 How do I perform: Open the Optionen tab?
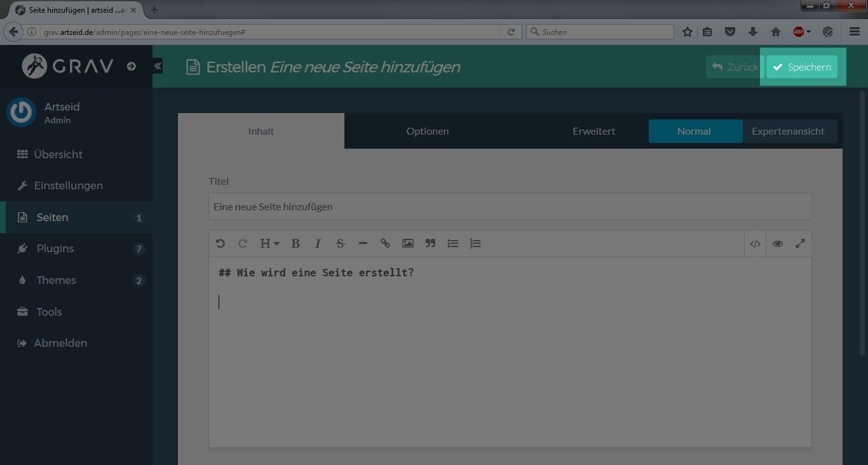[x=428, y=131]
